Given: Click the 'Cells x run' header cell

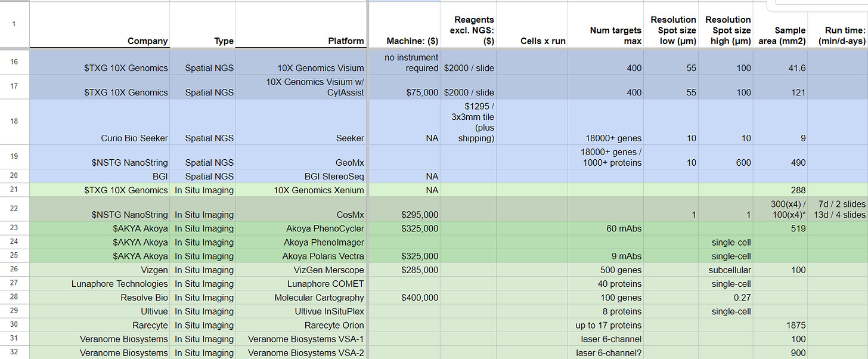Looking at the screenshot, I should click(x=532, y=25).
